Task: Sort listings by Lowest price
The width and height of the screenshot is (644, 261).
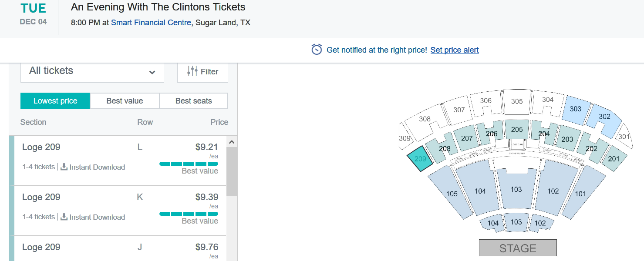Action: (x=55, y=101)
